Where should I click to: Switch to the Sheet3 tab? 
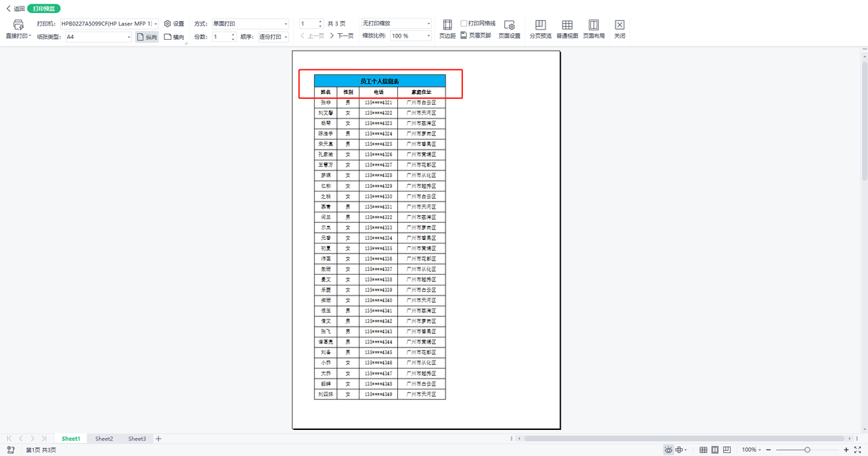pyautogui.click(x=137, y=439)
